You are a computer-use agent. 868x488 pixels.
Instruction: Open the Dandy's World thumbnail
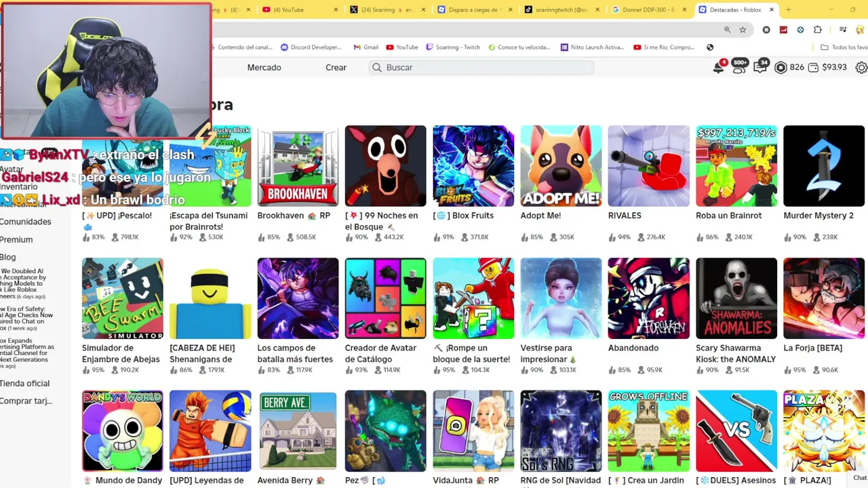(x=122, y=431)
